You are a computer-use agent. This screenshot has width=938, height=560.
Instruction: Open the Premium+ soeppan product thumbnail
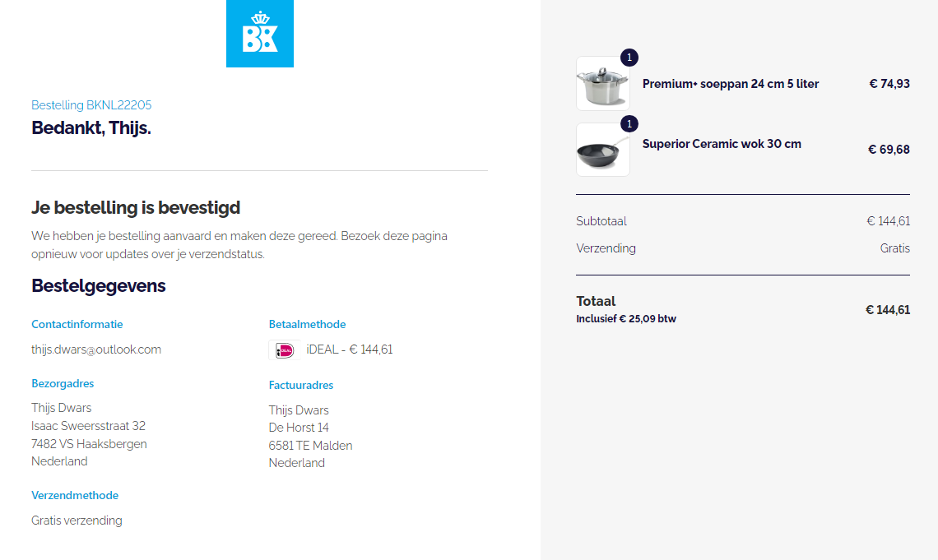click(x=602, y=84)
